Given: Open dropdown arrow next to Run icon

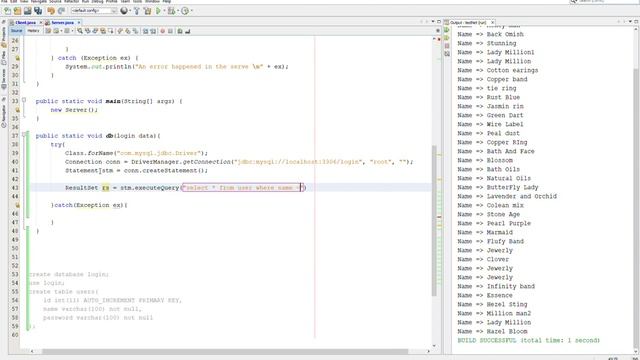Looking at the screenshot, I should [164, 11].
